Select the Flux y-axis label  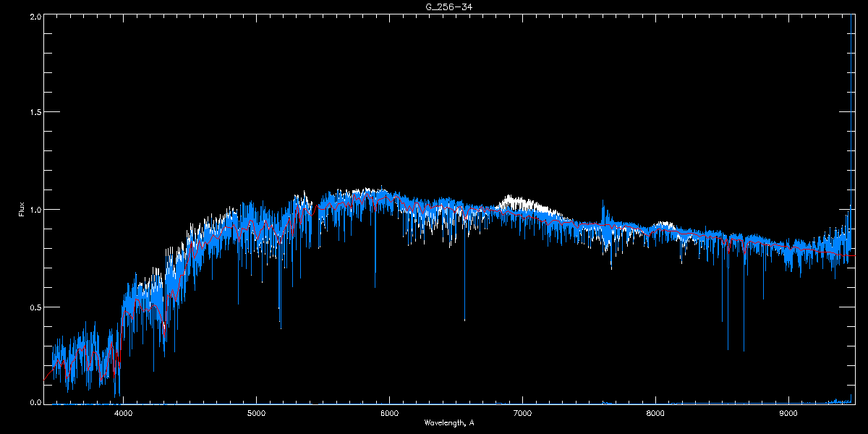(x=22, y=210)
